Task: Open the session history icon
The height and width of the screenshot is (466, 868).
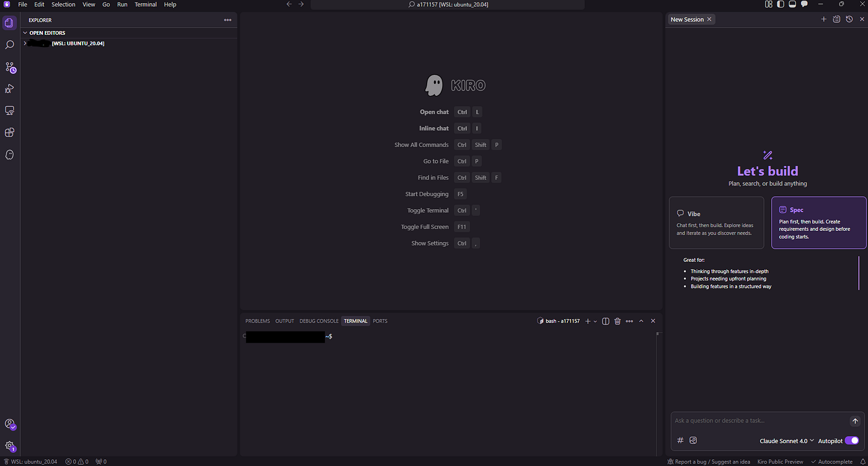Action: (849, 19)
